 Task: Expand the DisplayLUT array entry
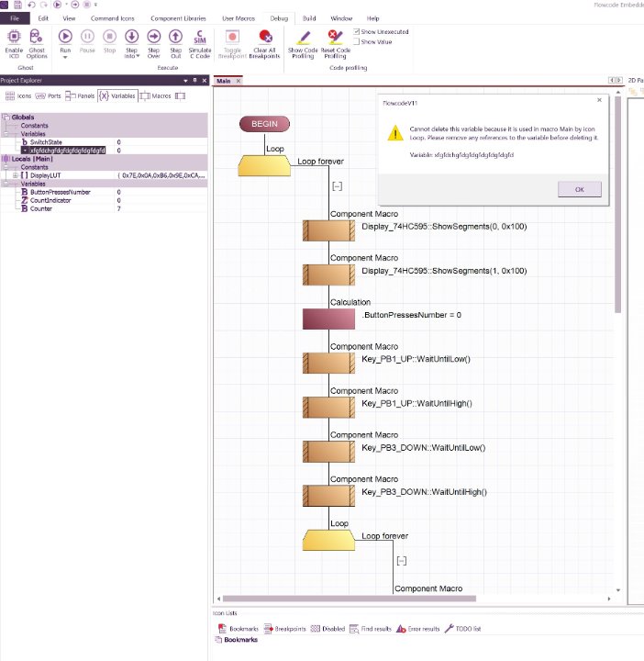[16, 175]
